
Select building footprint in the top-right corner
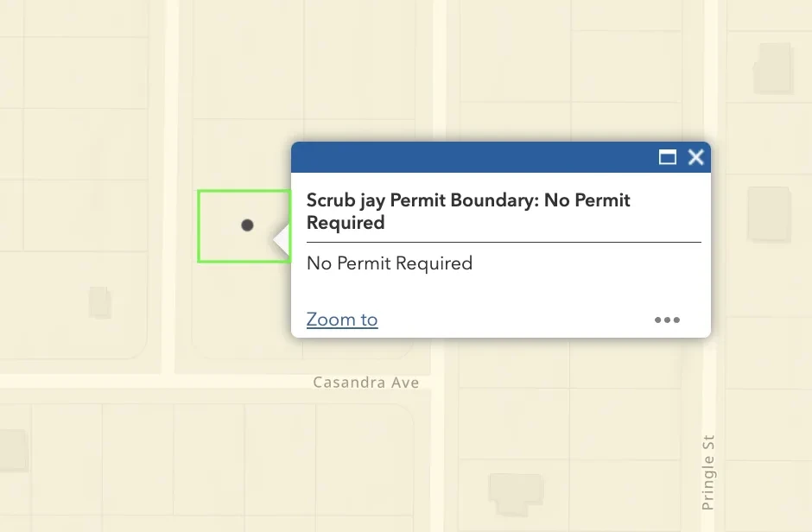772,67
